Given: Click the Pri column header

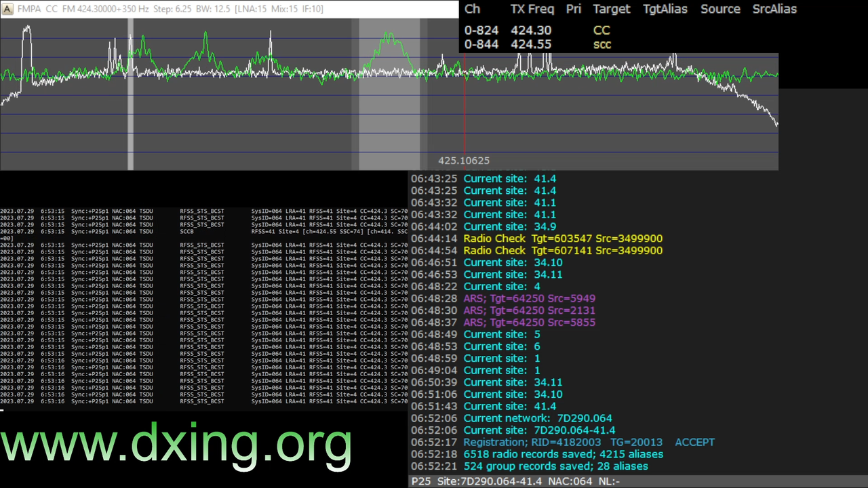Looking at the screenshot, I should point(573,9).
